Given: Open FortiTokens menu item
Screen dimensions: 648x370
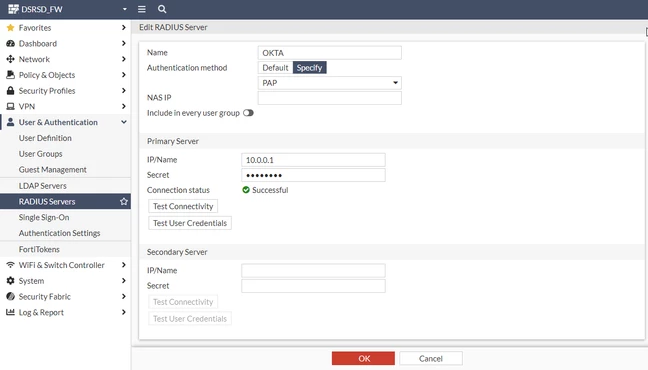Looking at the screenshot, I should click(65, 249).
